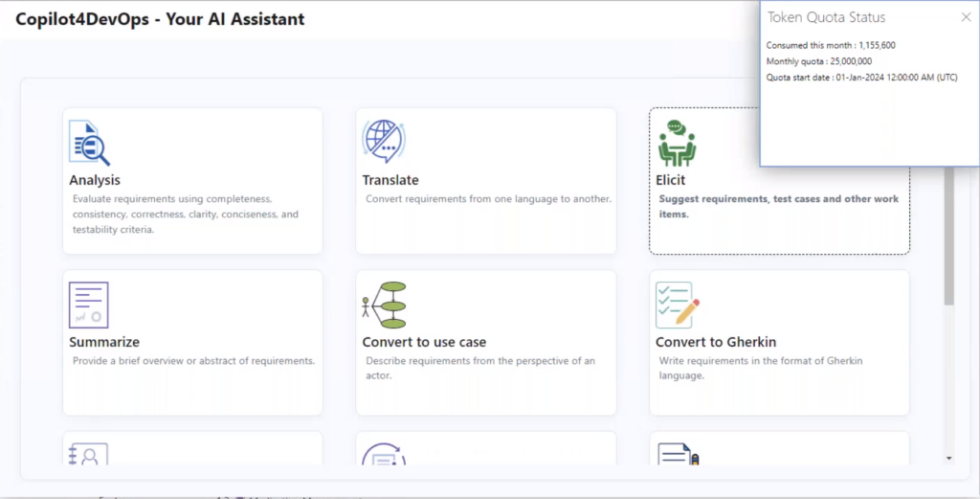The height and width of the screenshot is (499, 980).
Task: Click the 'Write requirements in the format' description
Action: (x=761, y=369)
